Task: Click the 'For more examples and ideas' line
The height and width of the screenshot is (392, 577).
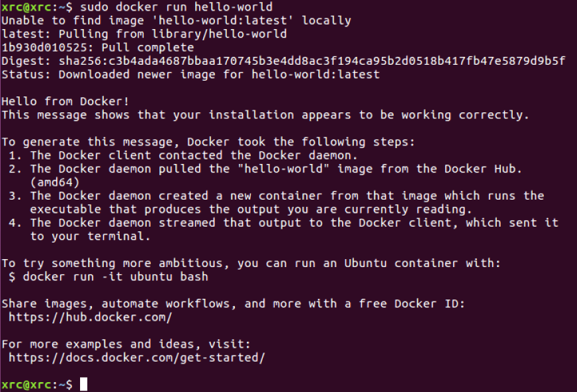Action: pos(126,344)
